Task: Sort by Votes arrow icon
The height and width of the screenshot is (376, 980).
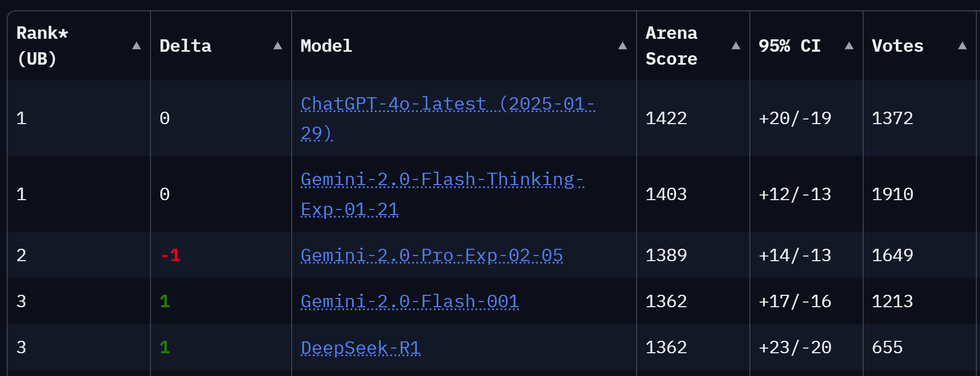Action: 962,46
